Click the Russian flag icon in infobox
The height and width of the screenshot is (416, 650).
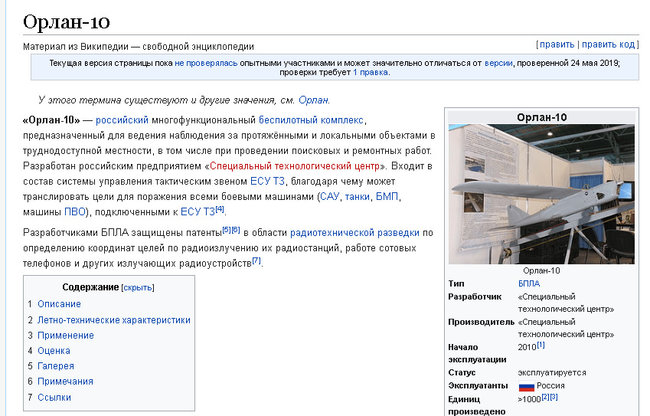pos(526,387)
